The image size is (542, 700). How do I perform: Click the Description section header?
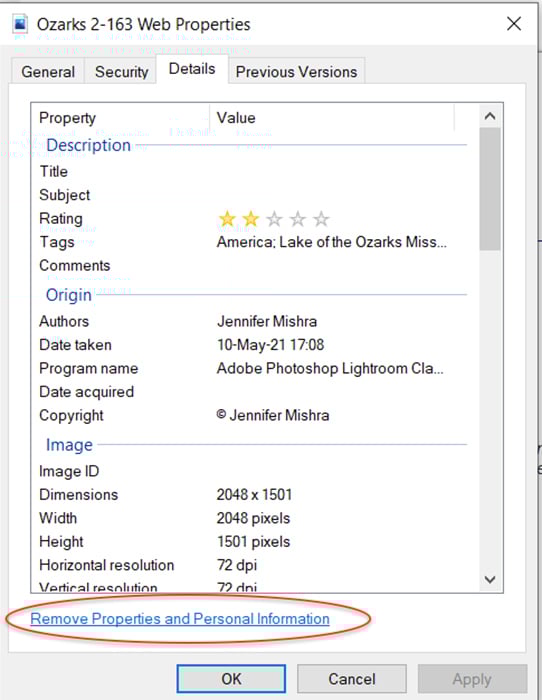click(88, 145)
